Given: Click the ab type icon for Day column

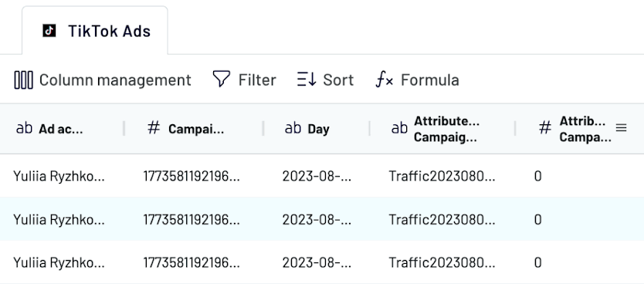Looking at the screenshot, I should [293, 128].
